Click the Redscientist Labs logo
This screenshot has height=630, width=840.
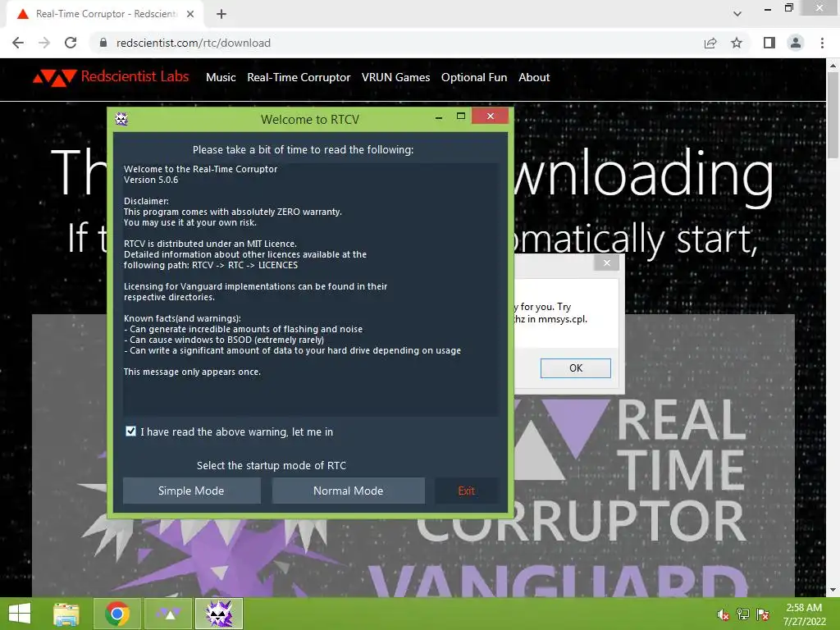click(x=111, y=77)
